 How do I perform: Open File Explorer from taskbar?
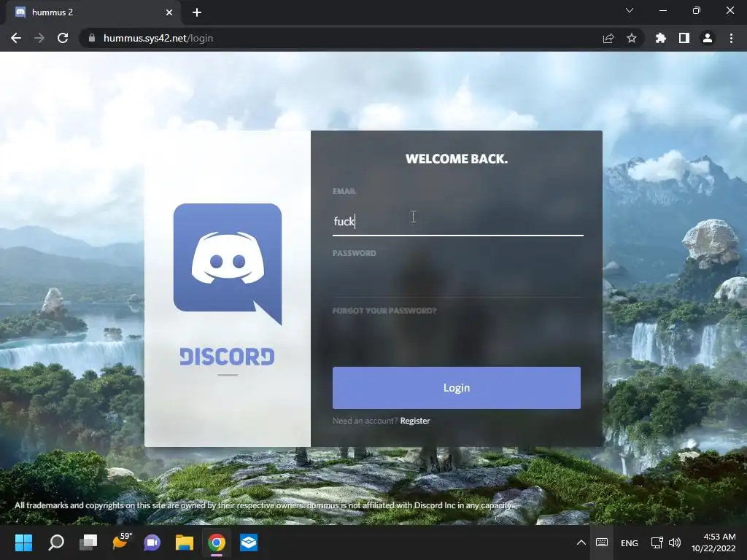tap(185, 542)
